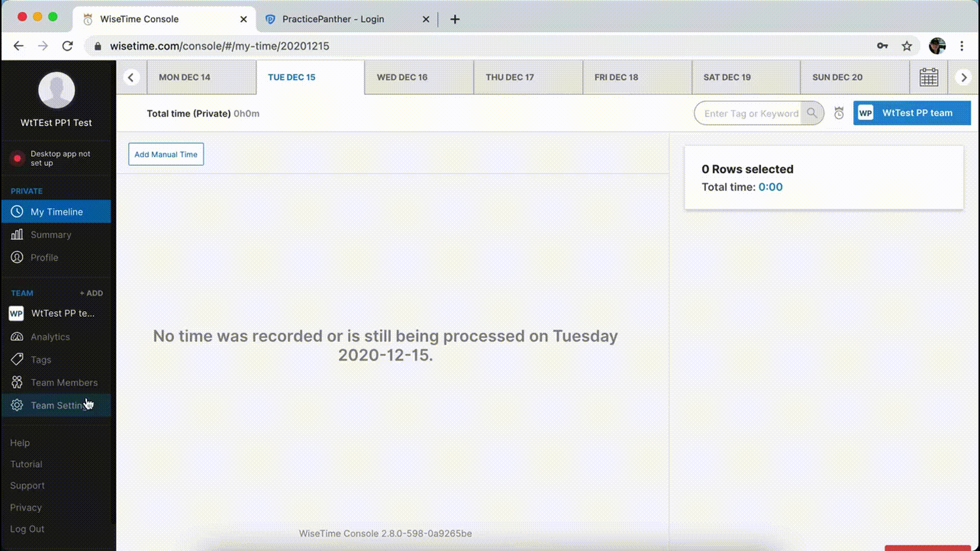
Task: Open the Team Members sidebar item
Action: tap(56, 383)
